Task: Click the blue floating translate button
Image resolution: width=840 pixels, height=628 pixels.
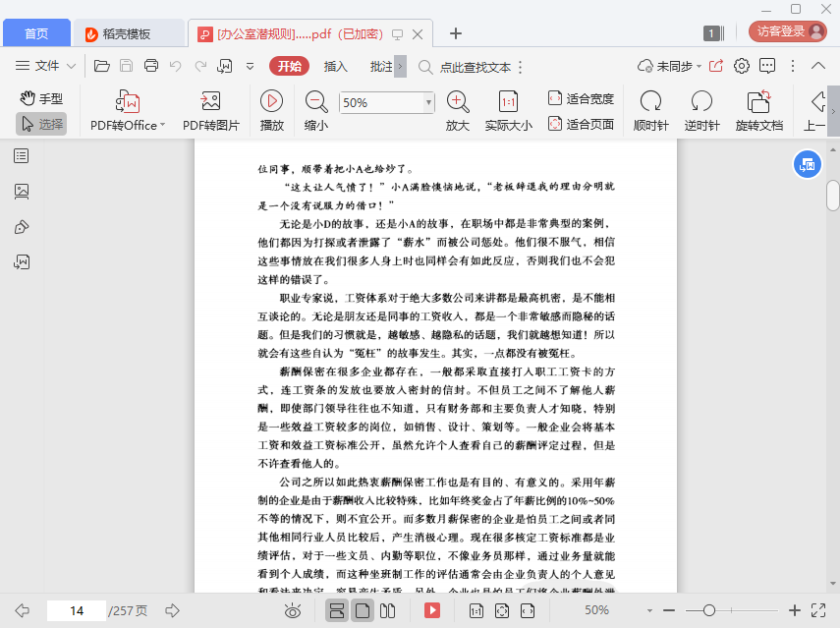Action: tap(807, 164)
